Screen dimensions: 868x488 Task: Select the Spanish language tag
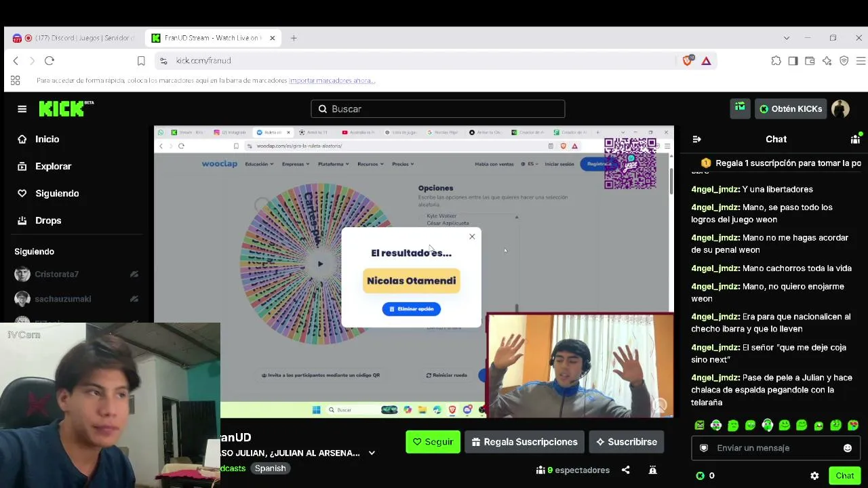[270, 468]
